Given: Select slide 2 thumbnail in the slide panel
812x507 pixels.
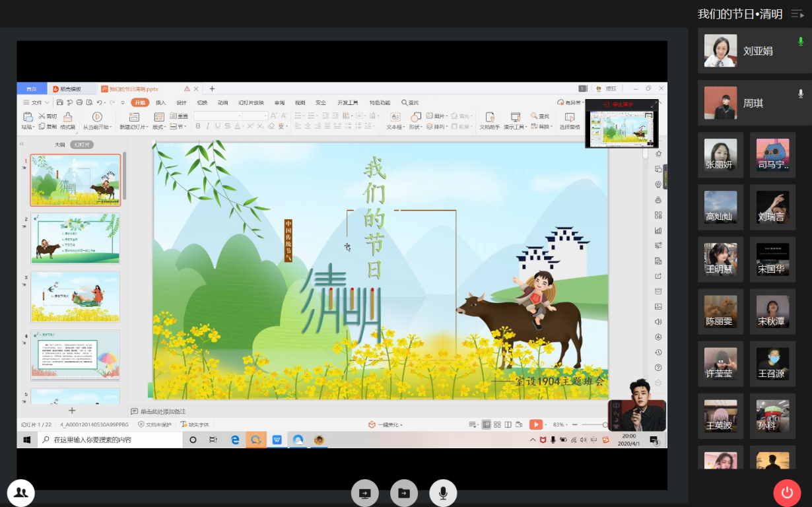Looking at the screenshot, I should (75, 238).
